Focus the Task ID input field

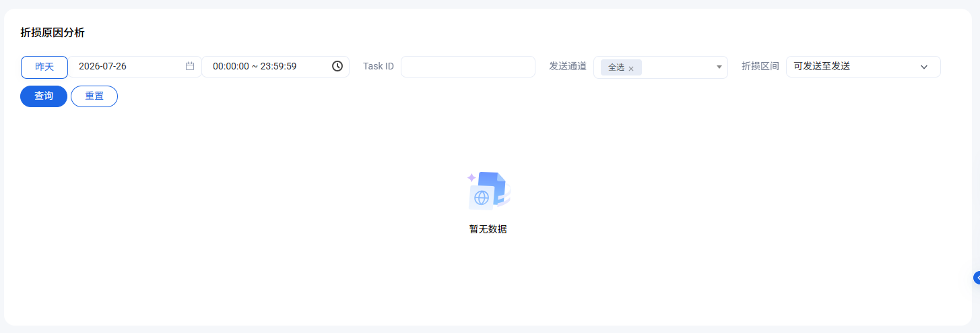468,67
